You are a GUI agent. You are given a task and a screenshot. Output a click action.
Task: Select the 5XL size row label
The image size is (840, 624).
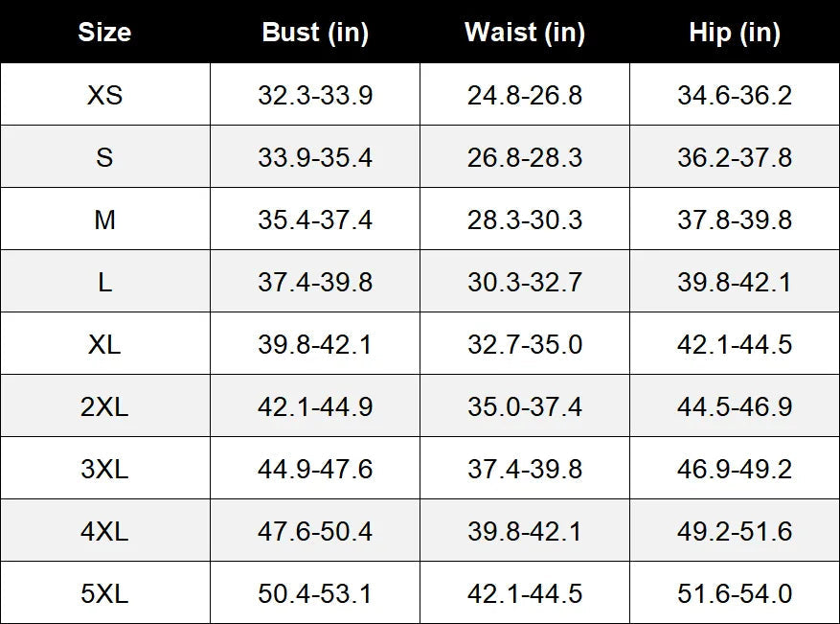105,594
